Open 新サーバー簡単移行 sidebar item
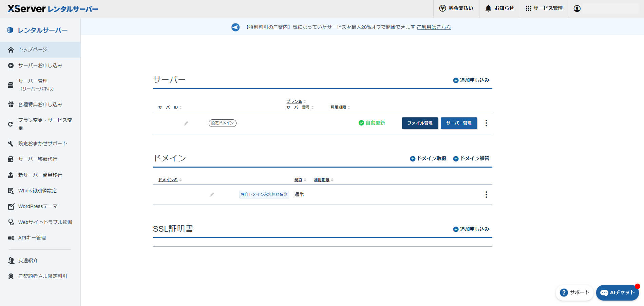This screenshot has height=306, width=644. (40, 175)
